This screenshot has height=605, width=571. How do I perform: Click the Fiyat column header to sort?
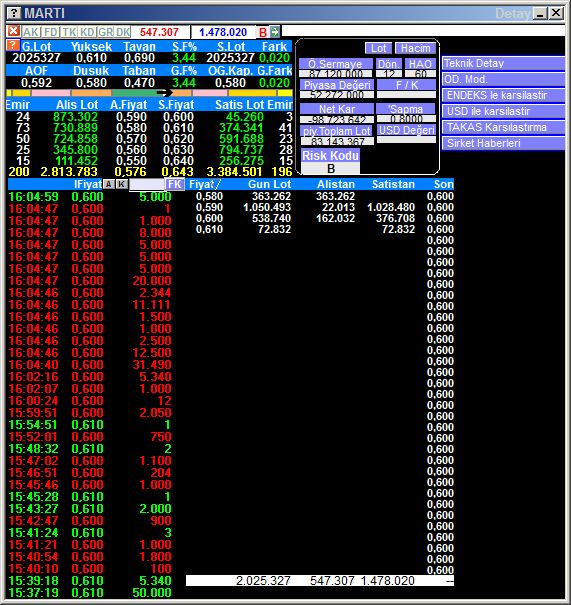point(204,184)
